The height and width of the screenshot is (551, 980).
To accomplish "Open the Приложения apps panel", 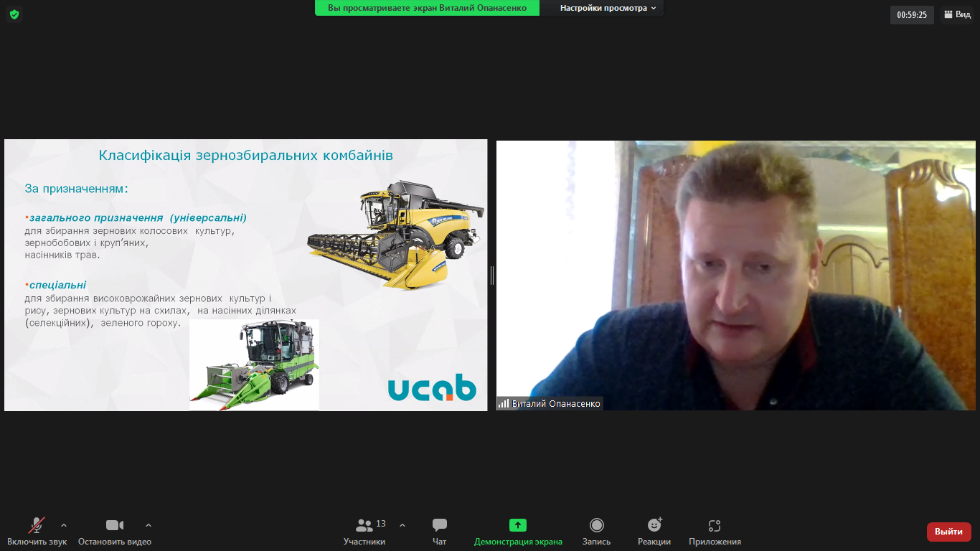I will click(x=715, y=526).
